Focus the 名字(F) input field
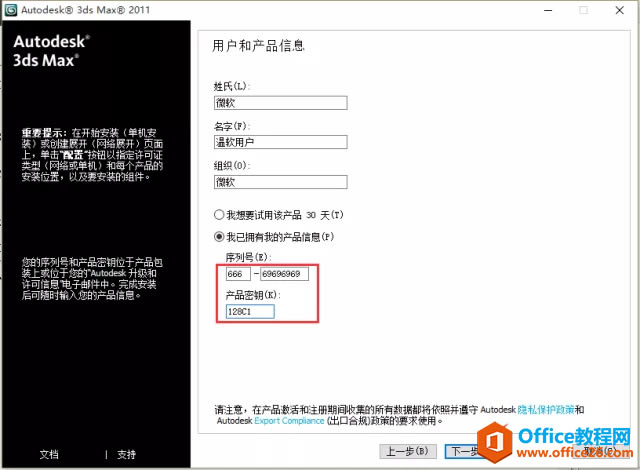 280,142
